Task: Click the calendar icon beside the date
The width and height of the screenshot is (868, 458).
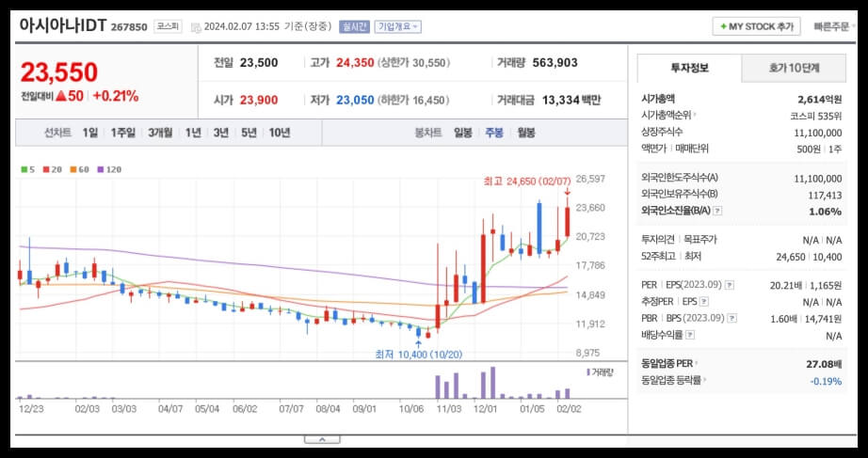Action: point(196,26)
